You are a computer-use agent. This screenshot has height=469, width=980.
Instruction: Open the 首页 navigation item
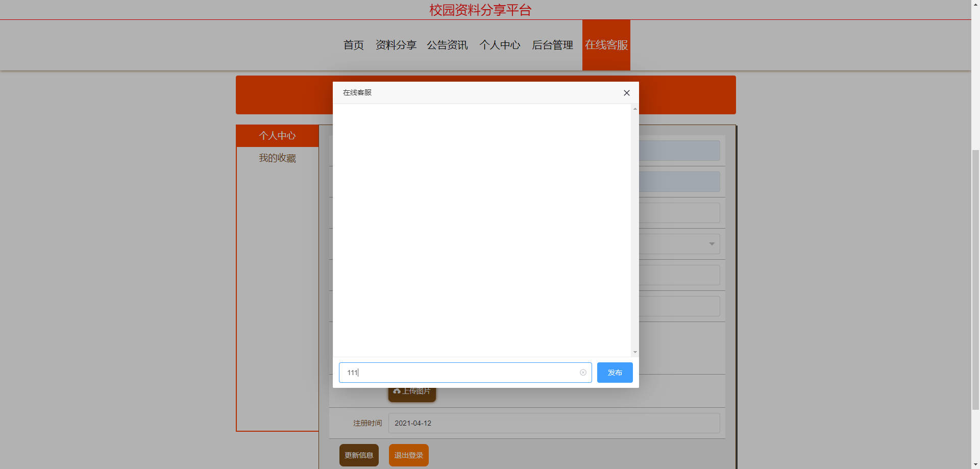click(x=354, y=45)
